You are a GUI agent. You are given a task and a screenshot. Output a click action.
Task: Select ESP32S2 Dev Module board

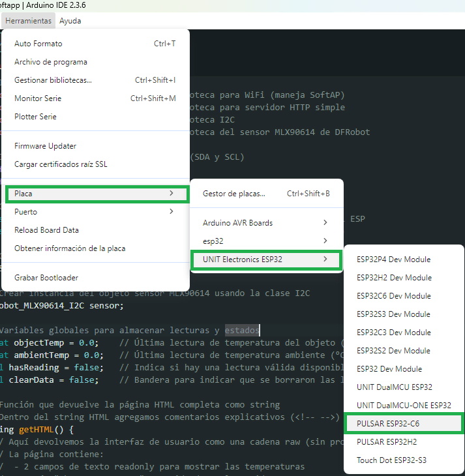404,351
